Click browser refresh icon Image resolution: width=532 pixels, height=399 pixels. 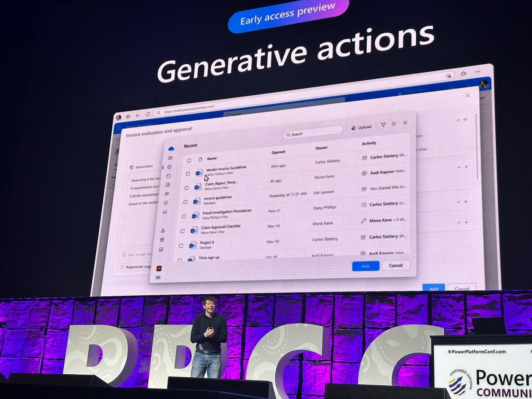[x=148, y=114]
